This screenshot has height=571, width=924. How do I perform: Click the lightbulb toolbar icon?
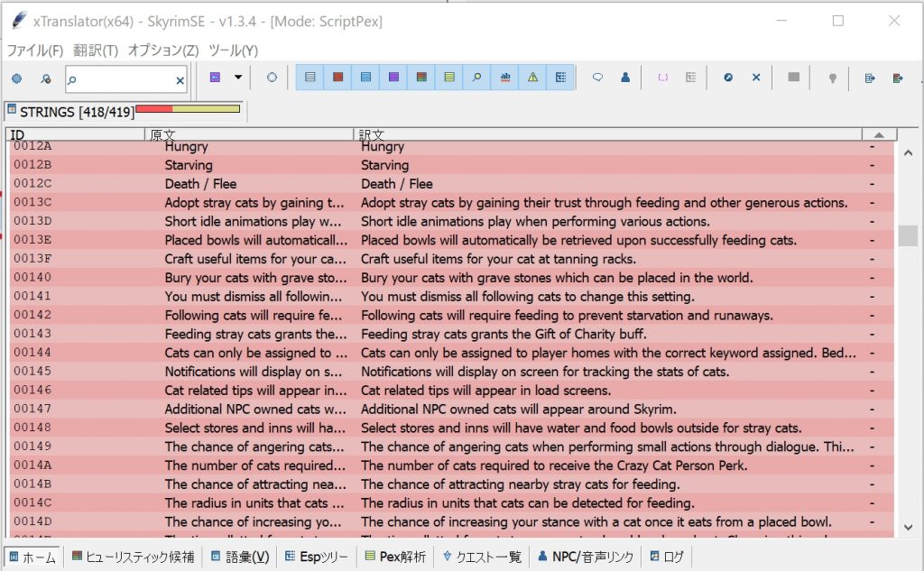pyautogui.click(x=832, y=78)
